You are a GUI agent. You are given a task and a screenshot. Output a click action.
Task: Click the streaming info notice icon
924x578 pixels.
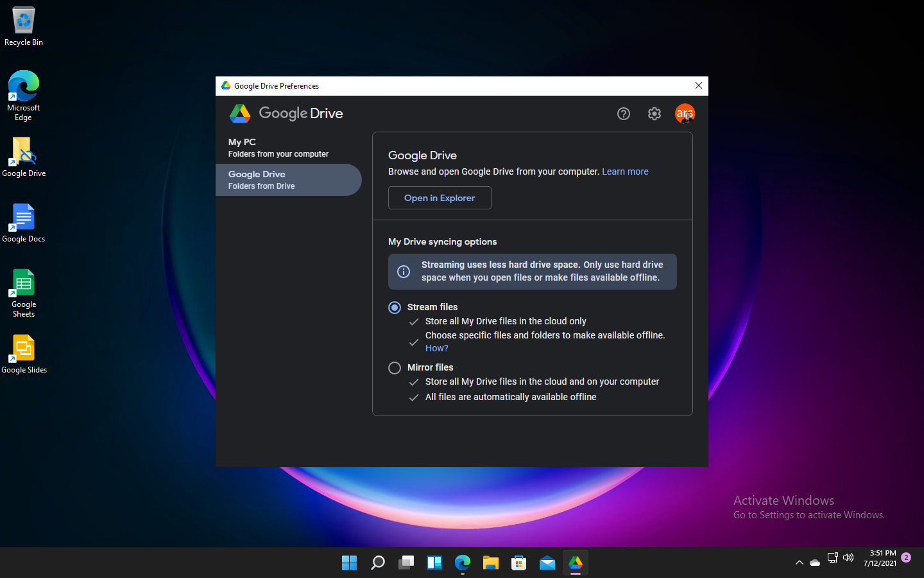pos(404,271)
